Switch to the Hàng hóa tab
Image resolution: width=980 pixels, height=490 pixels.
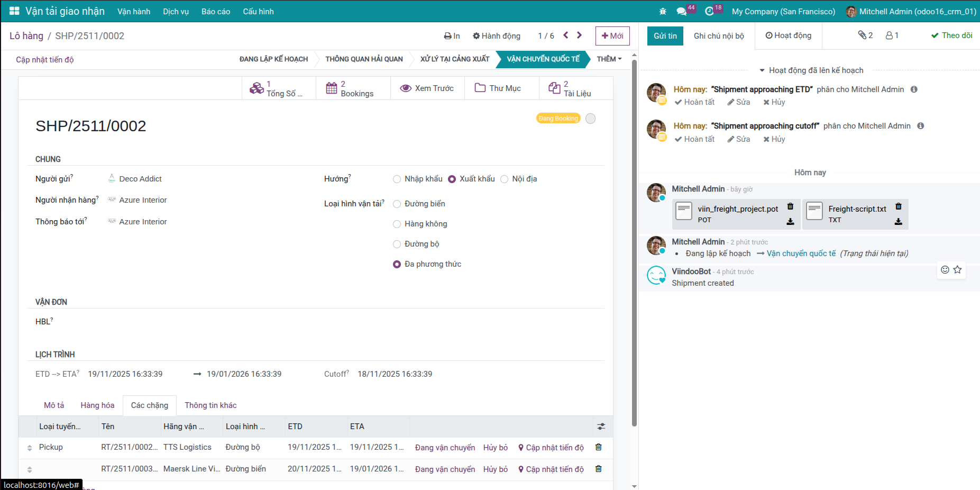pos(97,405)
